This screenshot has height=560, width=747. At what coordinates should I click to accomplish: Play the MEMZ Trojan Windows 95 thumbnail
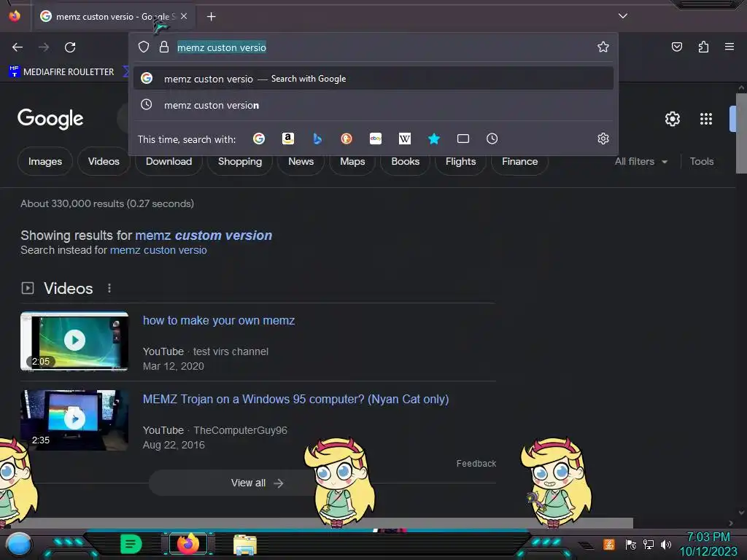coord(74,419)
